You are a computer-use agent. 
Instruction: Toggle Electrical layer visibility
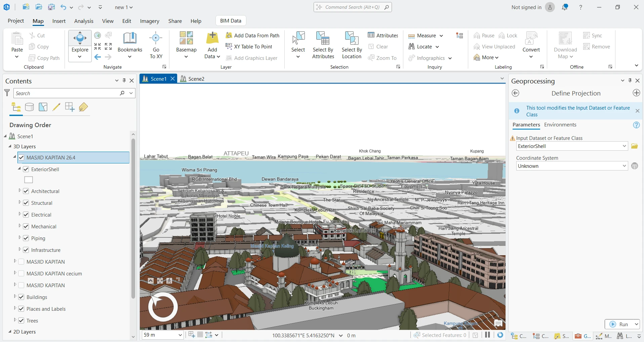pyautogui.click(x=26, y=215)
